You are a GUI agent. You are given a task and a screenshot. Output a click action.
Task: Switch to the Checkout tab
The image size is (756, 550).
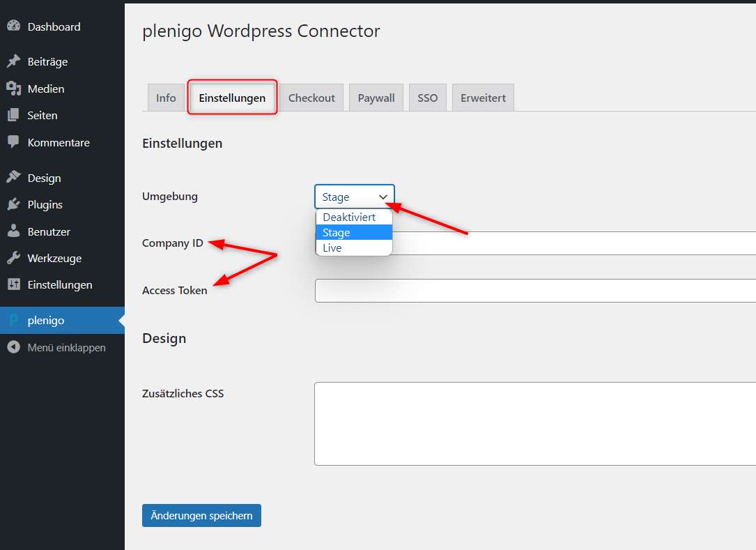tap(311, 98)
